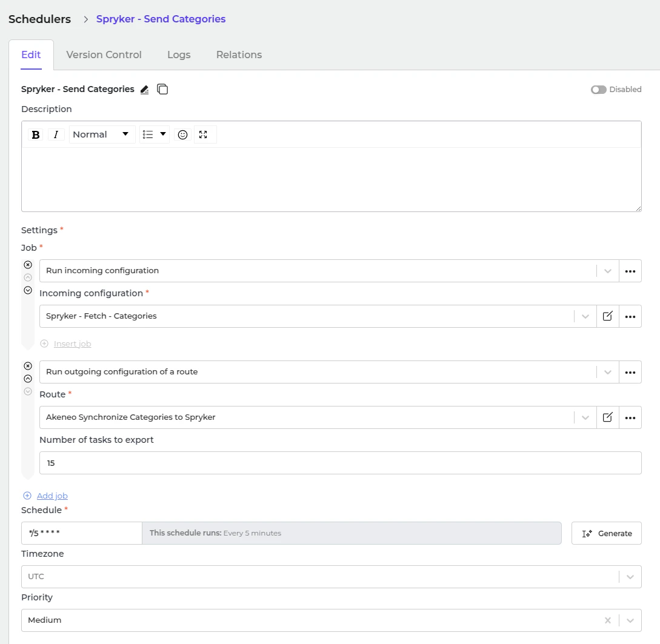Toggle bold formatting in description editor
The width and height of the screenshot is (660, 644).
(36, 134)
